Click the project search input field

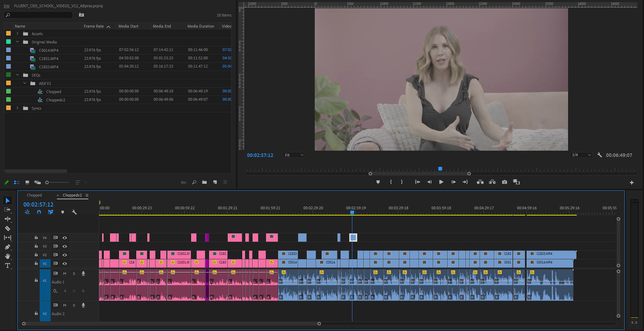[x=38, y=15]
